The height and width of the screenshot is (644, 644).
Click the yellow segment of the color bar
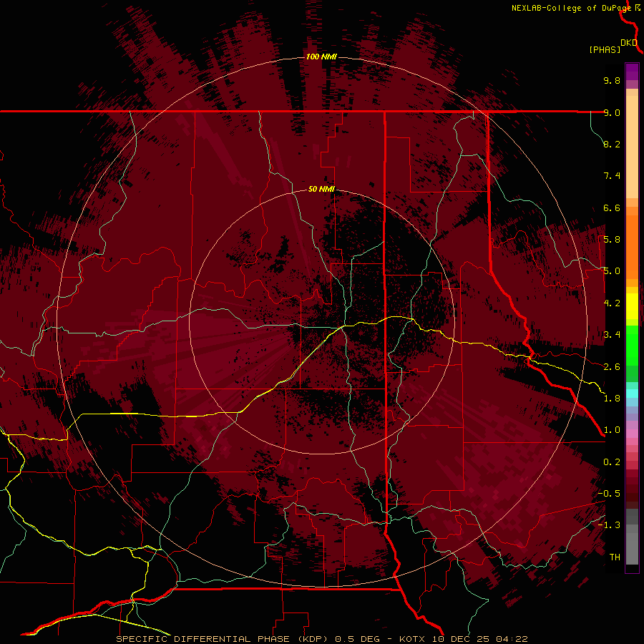pos(632,306)
